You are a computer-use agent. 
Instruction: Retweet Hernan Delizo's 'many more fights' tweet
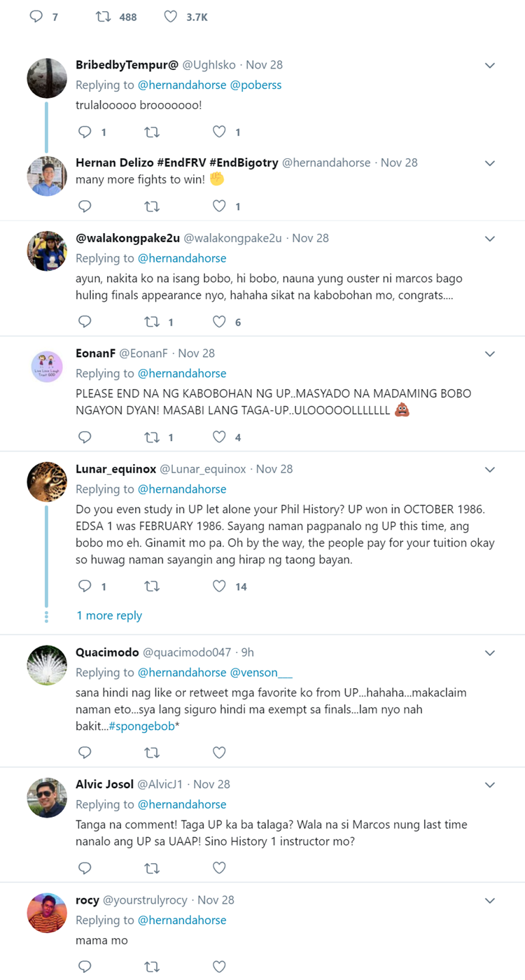pos(152,206)
